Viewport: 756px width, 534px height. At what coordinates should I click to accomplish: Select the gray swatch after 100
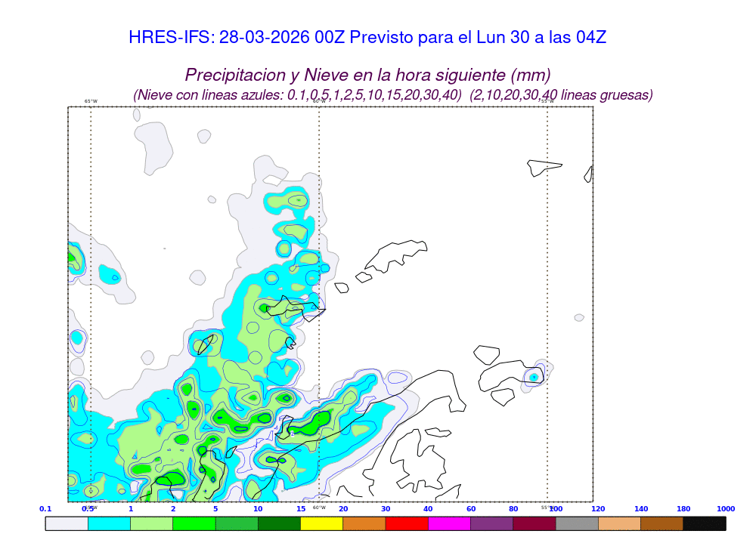pyautogui.click(x=577, y=523)
